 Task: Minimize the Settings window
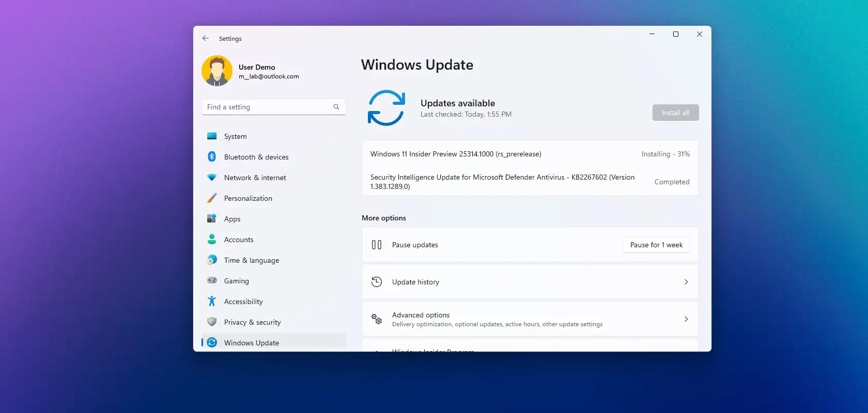652,34
